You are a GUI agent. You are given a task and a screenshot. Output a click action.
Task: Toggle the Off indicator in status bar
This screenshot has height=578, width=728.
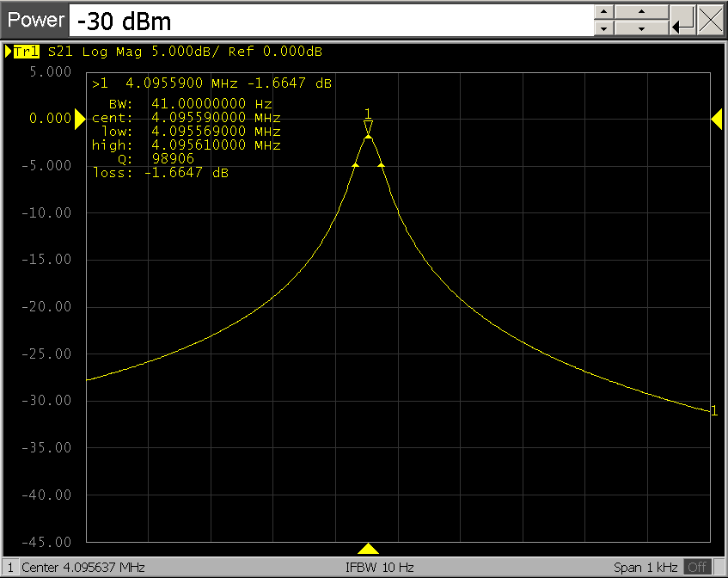697,568
